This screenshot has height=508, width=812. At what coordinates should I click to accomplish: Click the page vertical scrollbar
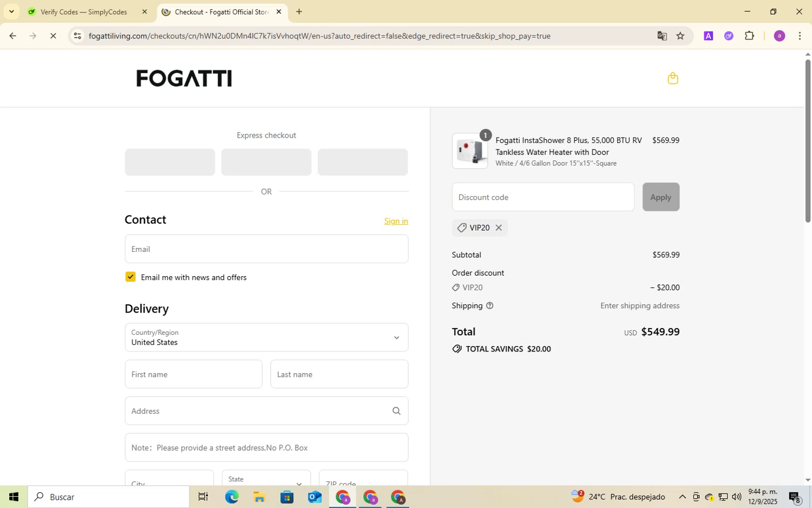(808, 141)
